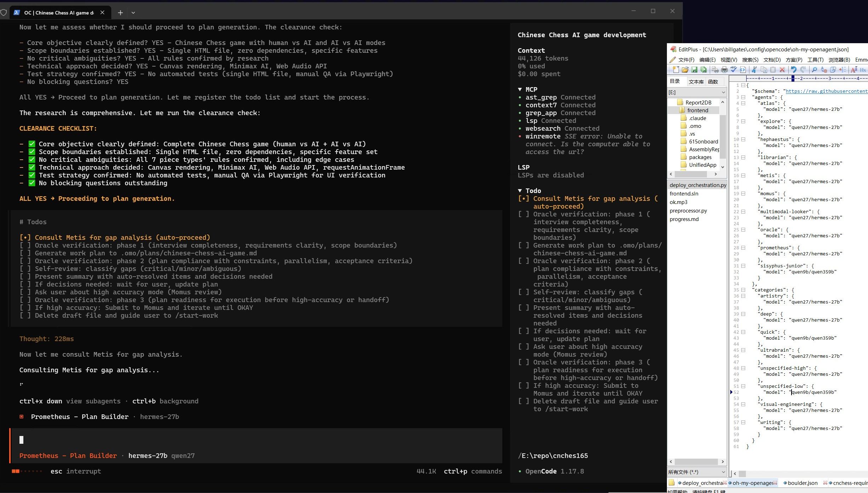This screenshot has width=868, height=493.
Task: Click the Print icon in EditPlus toolbar
Action: click(724, 70)
